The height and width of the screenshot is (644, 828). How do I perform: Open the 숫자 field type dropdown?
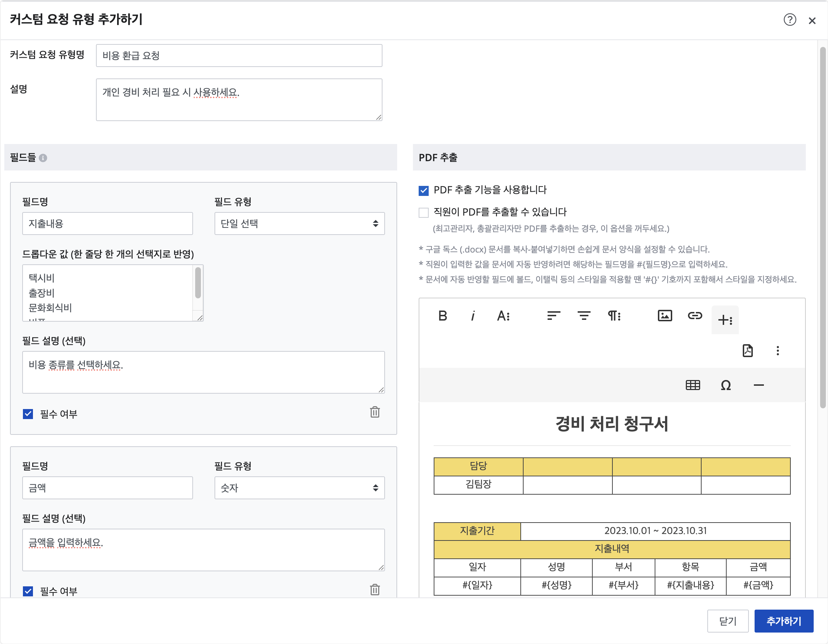(x=299, y=488)
